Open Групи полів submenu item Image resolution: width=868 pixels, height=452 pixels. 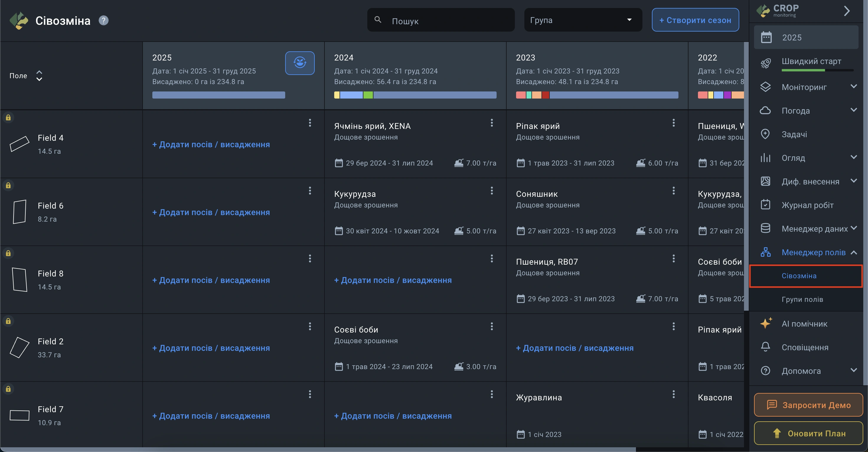click(x=802, y=299)
